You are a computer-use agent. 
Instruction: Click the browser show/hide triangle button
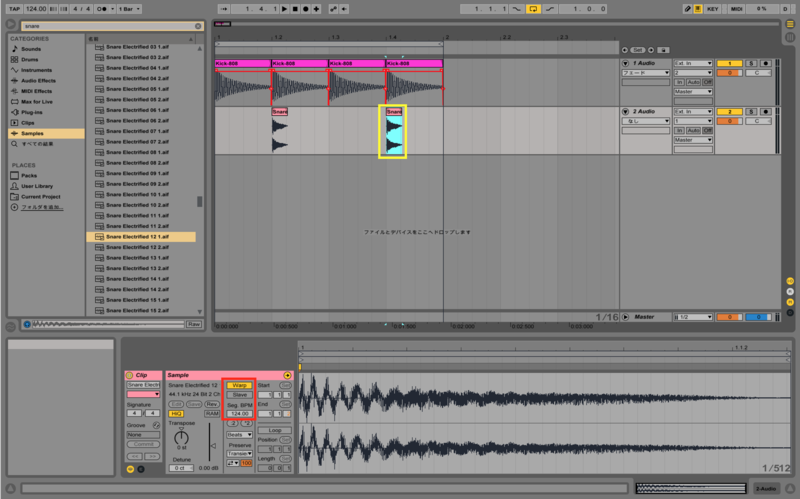[11, 24]
